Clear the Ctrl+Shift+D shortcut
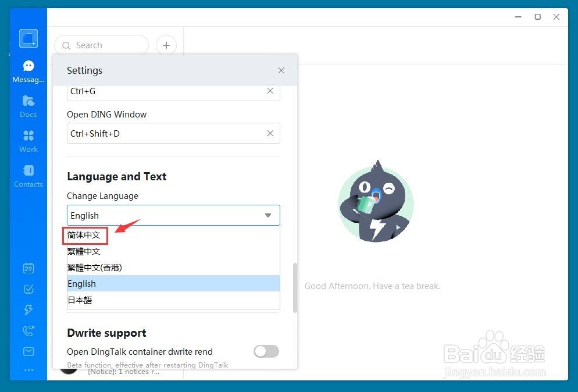578x392 pixels. (270, 133)
